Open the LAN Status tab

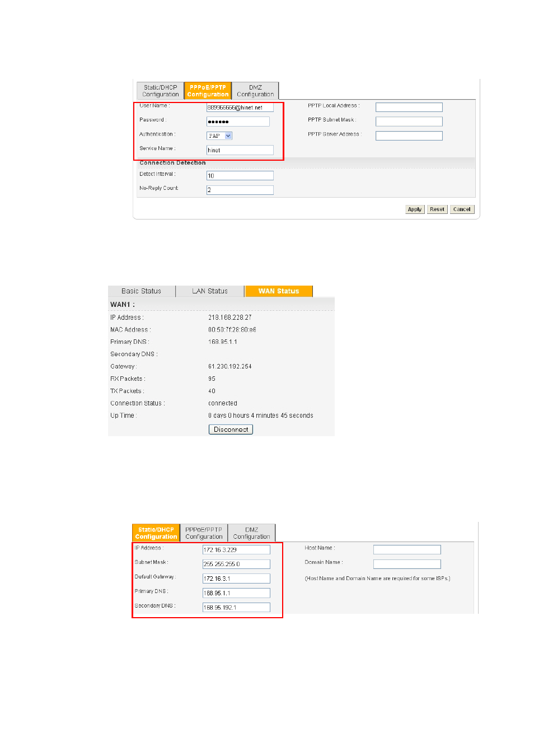tap(210, 291)
